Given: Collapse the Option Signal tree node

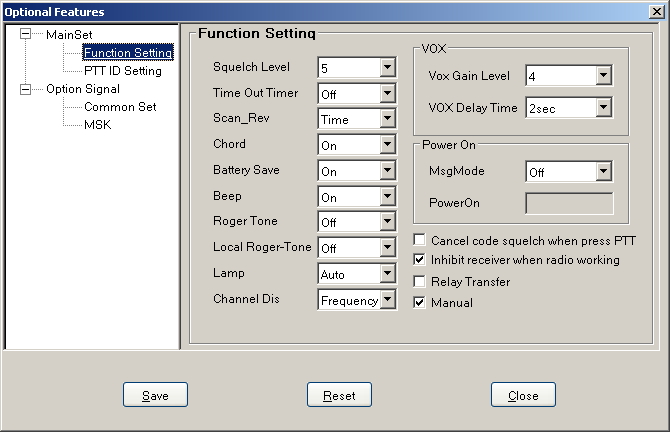Looking at the screenshot, I should coord(26,89).
